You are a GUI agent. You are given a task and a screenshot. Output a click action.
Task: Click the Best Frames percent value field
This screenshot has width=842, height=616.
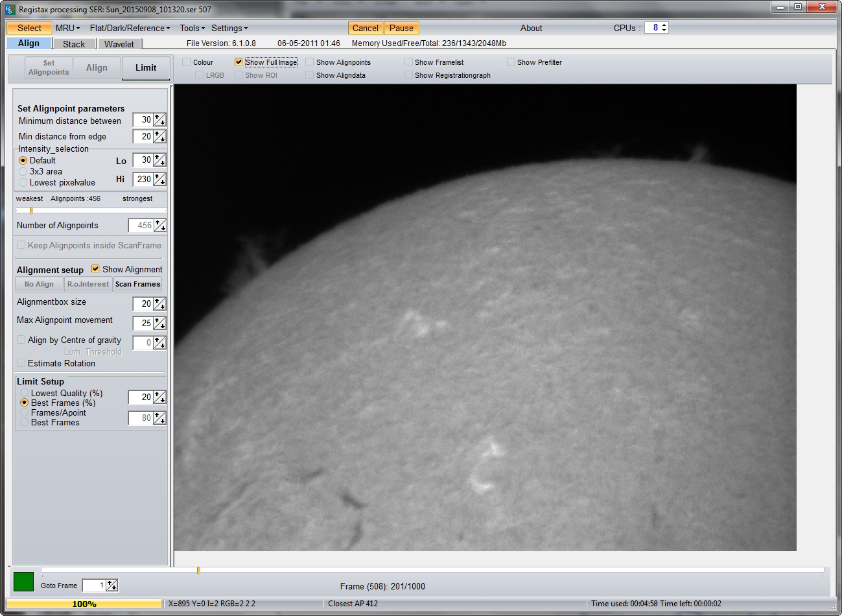[x=141, y=397]
